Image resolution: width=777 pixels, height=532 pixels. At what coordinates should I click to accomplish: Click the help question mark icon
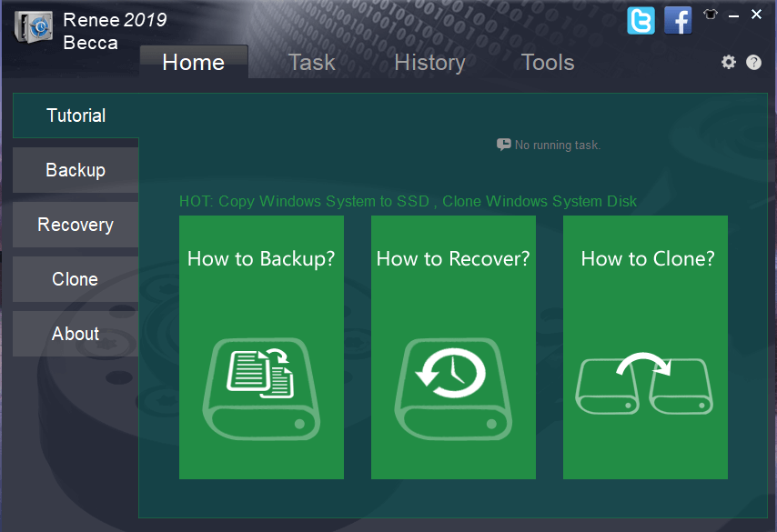[x=753, y=62]
